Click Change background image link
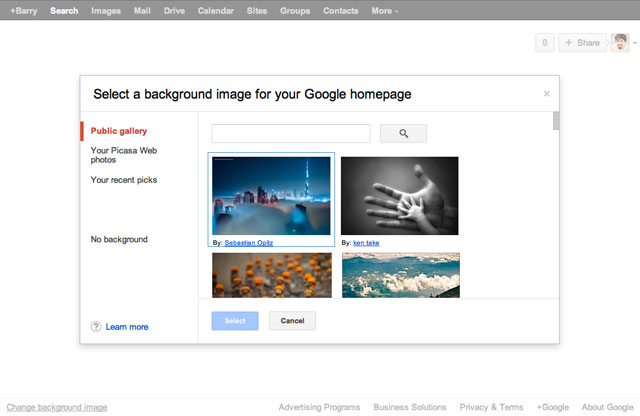The height and width of the screenshot is (416, 640). click(x=57, y=407)
